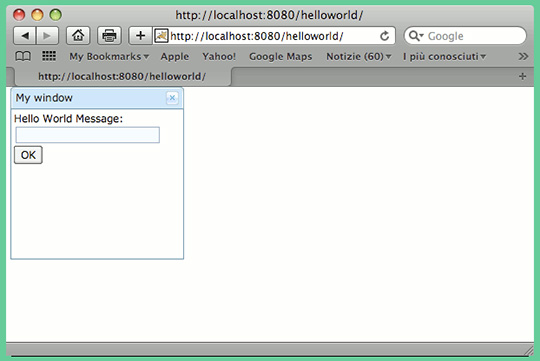The height and width of the screenshot is (361, 540).
Task: Show all bookmarks via open-book icon
Action: [23, 56]
